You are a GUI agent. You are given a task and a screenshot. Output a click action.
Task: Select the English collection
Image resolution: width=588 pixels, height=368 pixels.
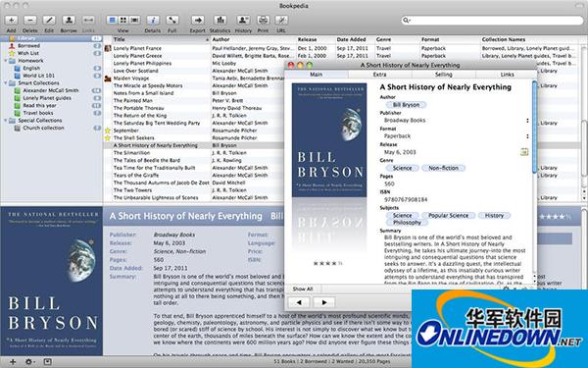[51, 69]
